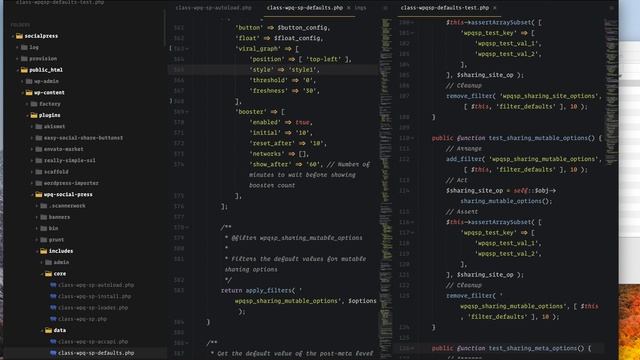640x360 pixels.
Task: Place cursor on 'freshness' => '50' line
Action: point(284,91)
